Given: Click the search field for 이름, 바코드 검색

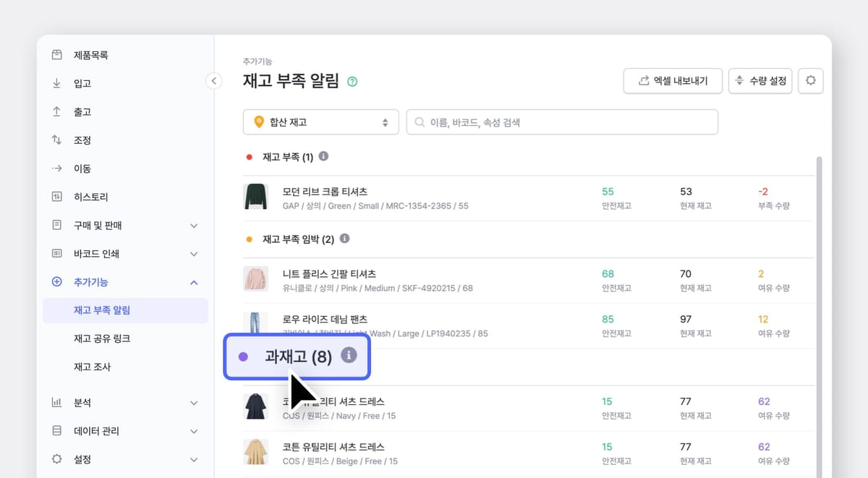Looking at the screenshot, I should (x=563, y=121).
